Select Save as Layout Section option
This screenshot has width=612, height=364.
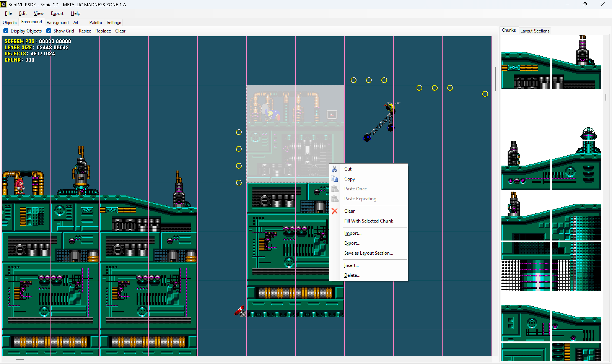tap(368, 253)
